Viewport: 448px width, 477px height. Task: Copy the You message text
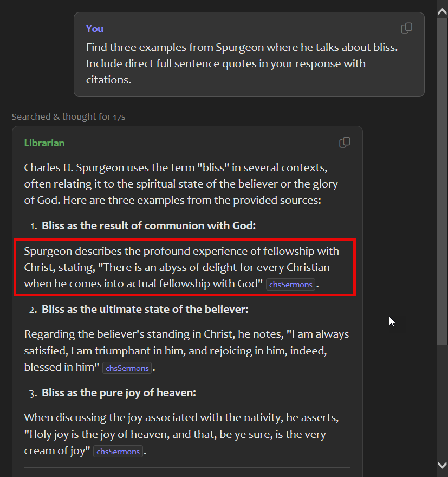pos(407,28)
